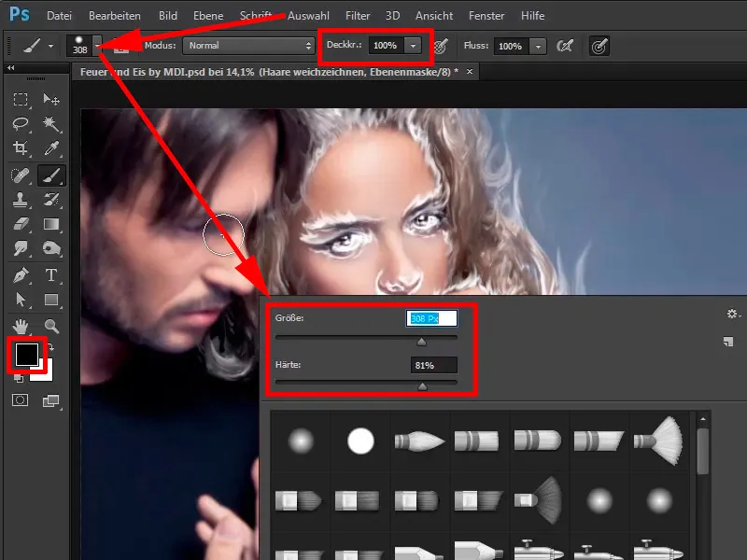Screen dimensions: 747x560
Task: Click the Deckkr. 100% opacity field
Action: 387,46
